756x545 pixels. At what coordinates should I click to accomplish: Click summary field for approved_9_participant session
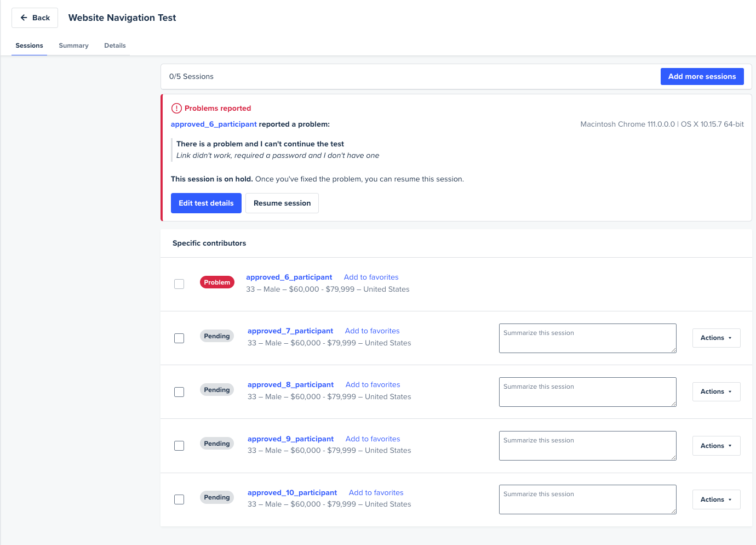[x=587, y=446]
